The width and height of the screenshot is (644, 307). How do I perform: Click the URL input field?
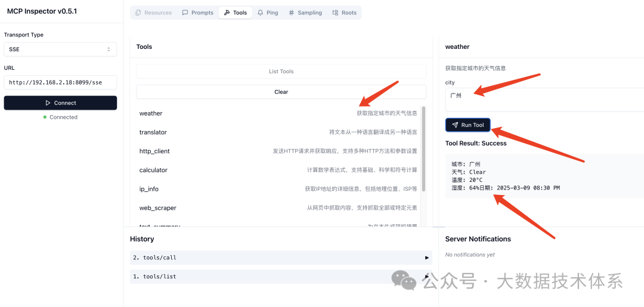pyautogui.click(x=60, y=82)
